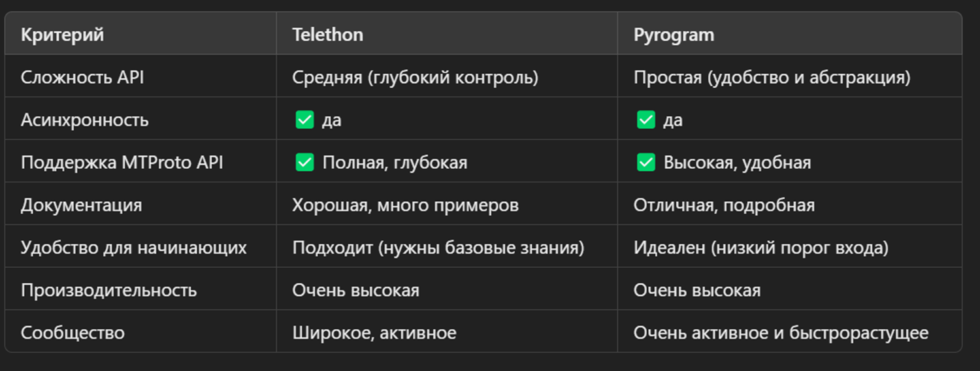980x371 pixels.
Task: Click green checkmark in Telethon Асинхронность cell
Action: tap(304, 120)
